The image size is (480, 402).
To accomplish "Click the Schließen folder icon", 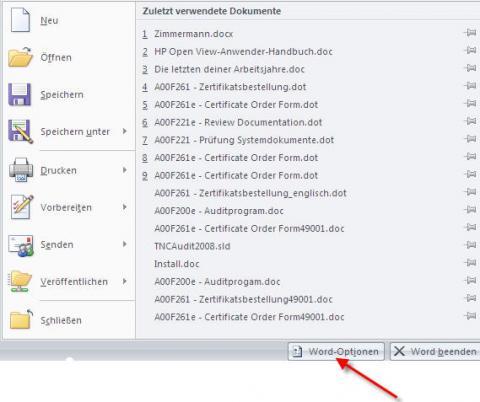I will (x=21, y=319).
